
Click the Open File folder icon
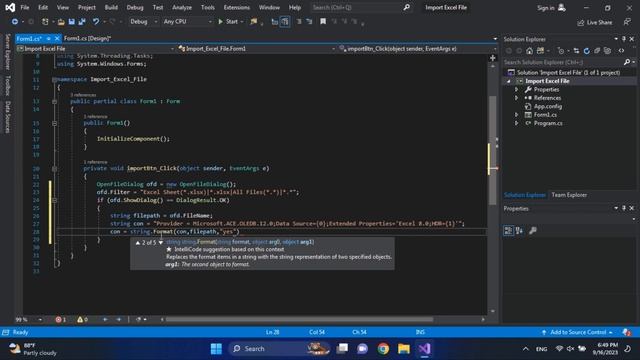pyautogui.click(x=61, y=22)
